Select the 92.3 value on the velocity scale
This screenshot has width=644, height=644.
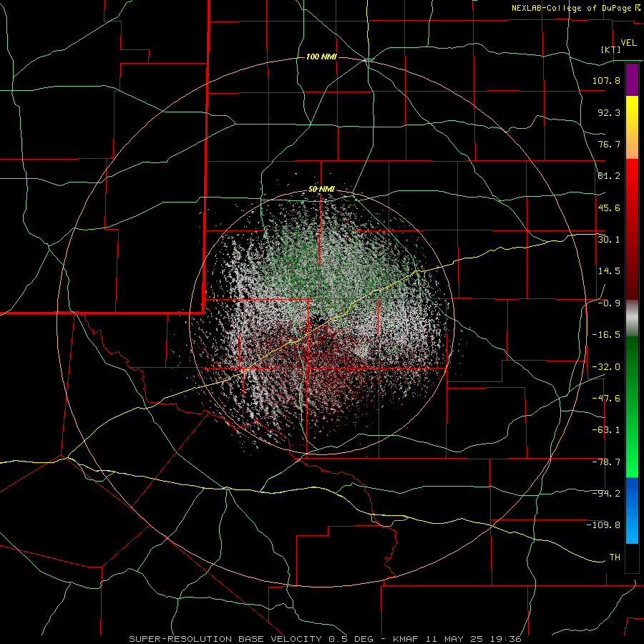coord(609,112)
